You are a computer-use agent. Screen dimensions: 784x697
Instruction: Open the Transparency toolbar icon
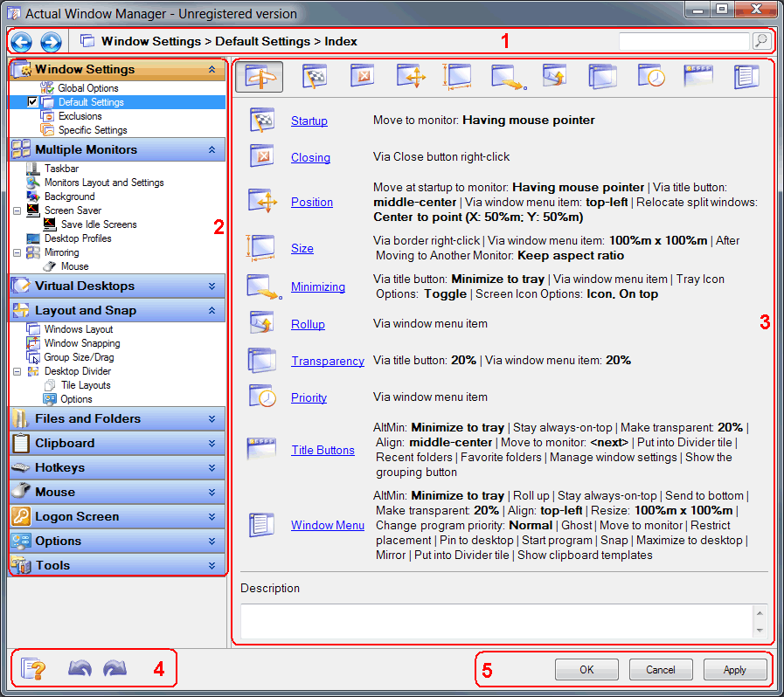(x=602, y=77)
